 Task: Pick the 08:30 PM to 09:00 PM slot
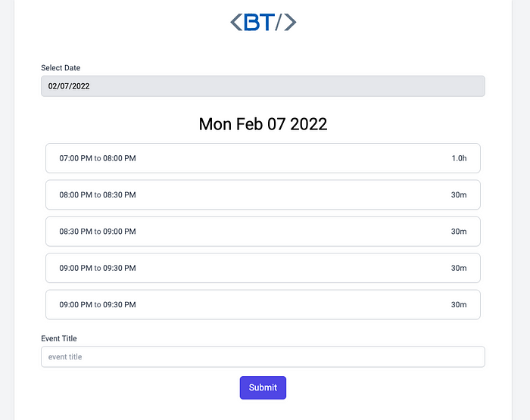coord(263,232)
